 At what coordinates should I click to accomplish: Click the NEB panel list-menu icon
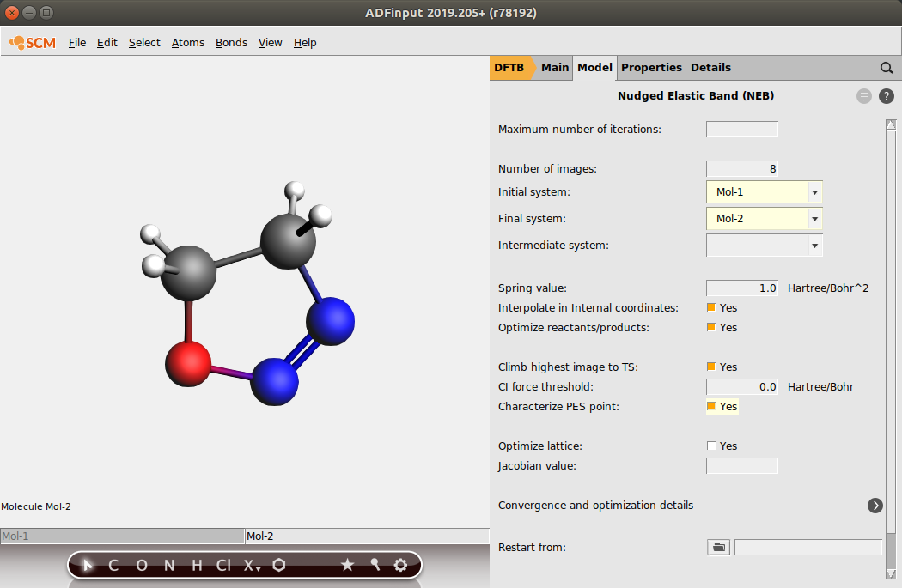tap(864, 96)
